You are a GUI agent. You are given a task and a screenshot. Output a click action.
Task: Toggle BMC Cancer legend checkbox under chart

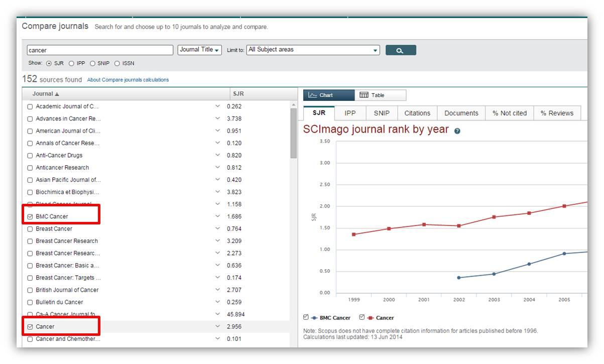pyautogui.click(x=306, y=317)
